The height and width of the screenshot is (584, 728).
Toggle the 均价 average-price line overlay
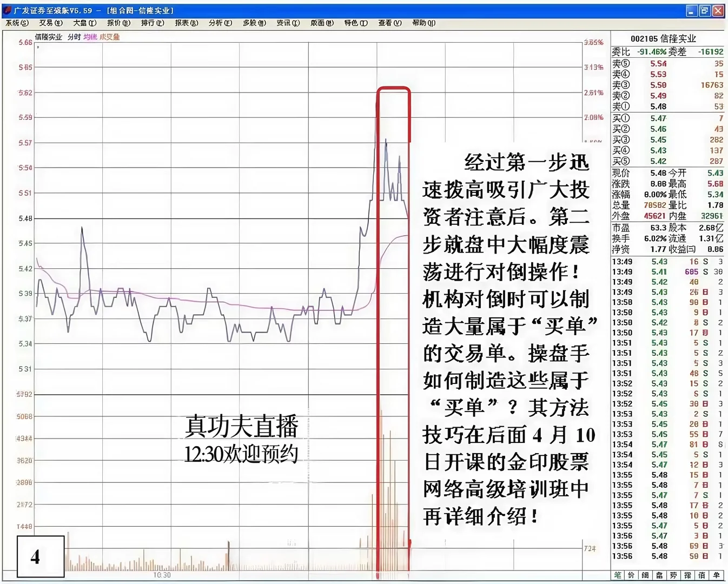pos(89,37)
